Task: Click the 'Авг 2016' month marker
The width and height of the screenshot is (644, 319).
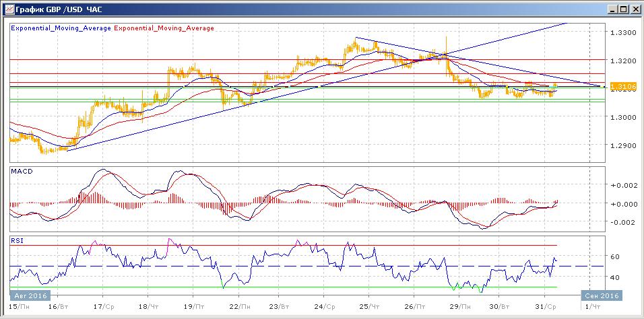Action: (31, 295)
